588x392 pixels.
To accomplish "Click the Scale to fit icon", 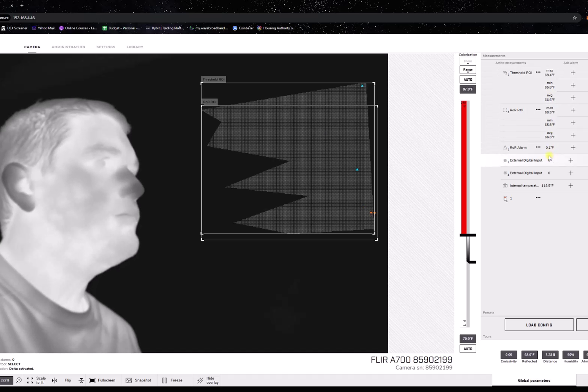I will (30, 381).
